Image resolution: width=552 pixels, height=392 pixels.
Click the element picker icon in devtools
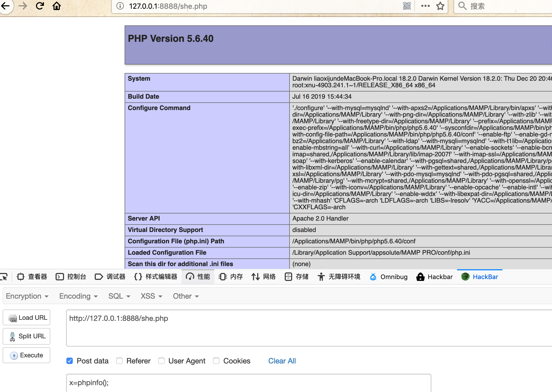(4, 277)
